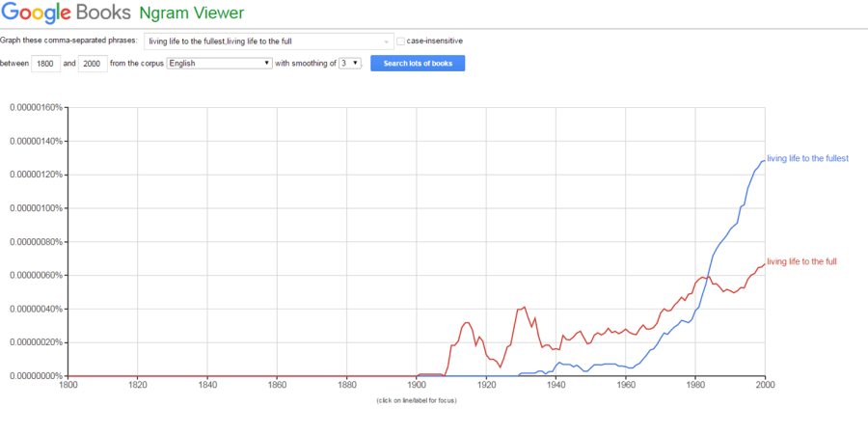Click the 'click on line/label for focus' hint
Screen dimensions: 868x434
click(x=417, y=399)
